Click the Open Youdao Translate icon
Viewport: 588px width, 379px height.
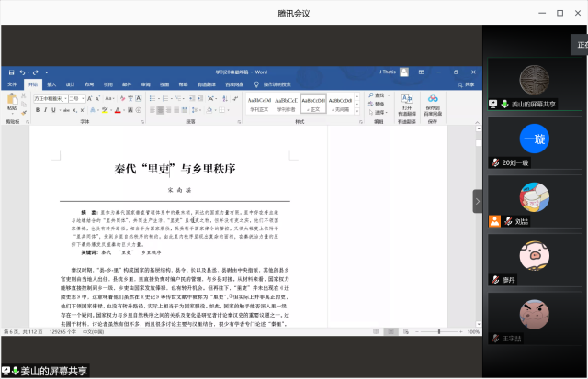(407, 102)
